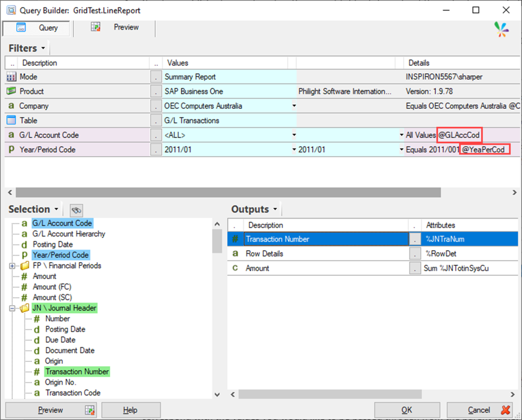Viewport: 522px width, 420px height.
Task: Click the binoculars search icon beside Selection
Action: coord(76,210)
